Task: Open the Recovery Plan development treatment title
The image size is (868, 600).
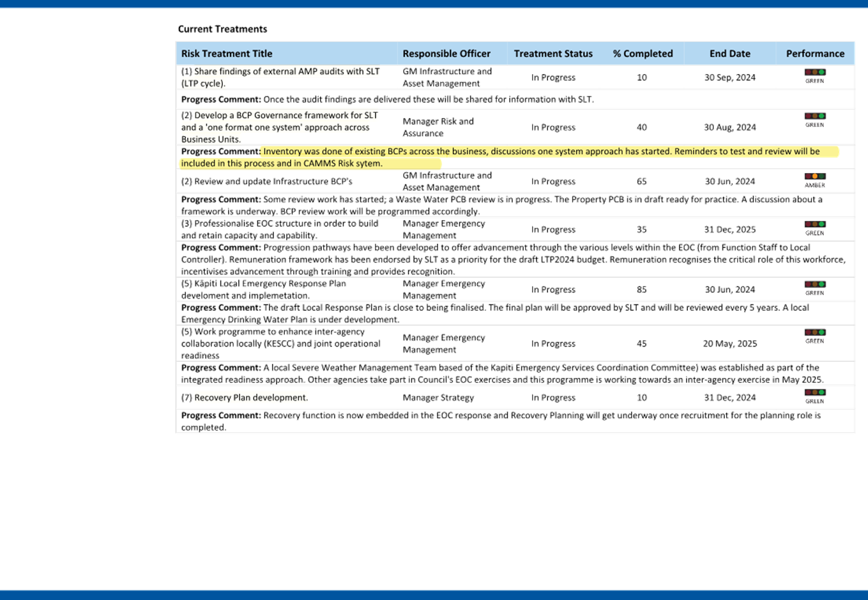Action: pos(251,397)
